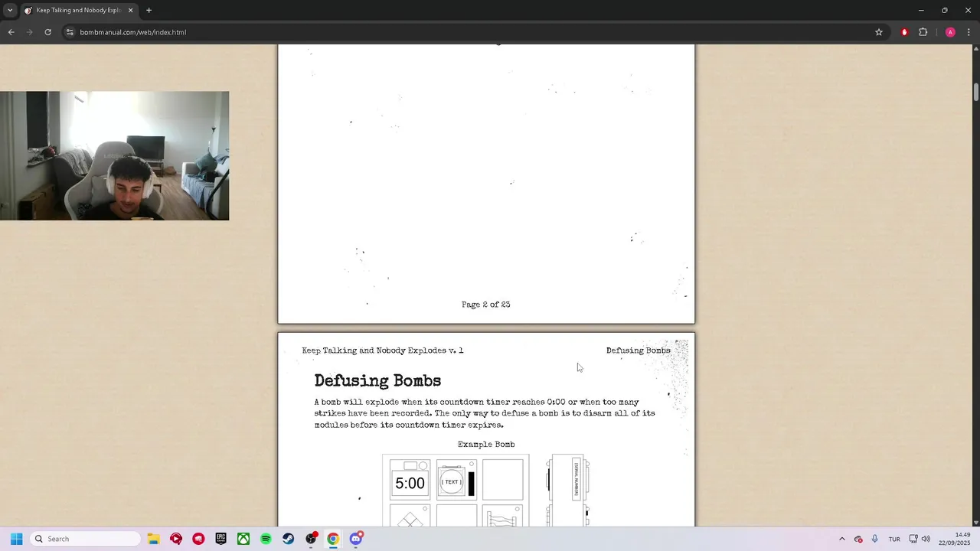Close the Keep Talking and Nobody Explodes tab
The width and height of the screenshot is (980, 551).
tap(130, 10)
